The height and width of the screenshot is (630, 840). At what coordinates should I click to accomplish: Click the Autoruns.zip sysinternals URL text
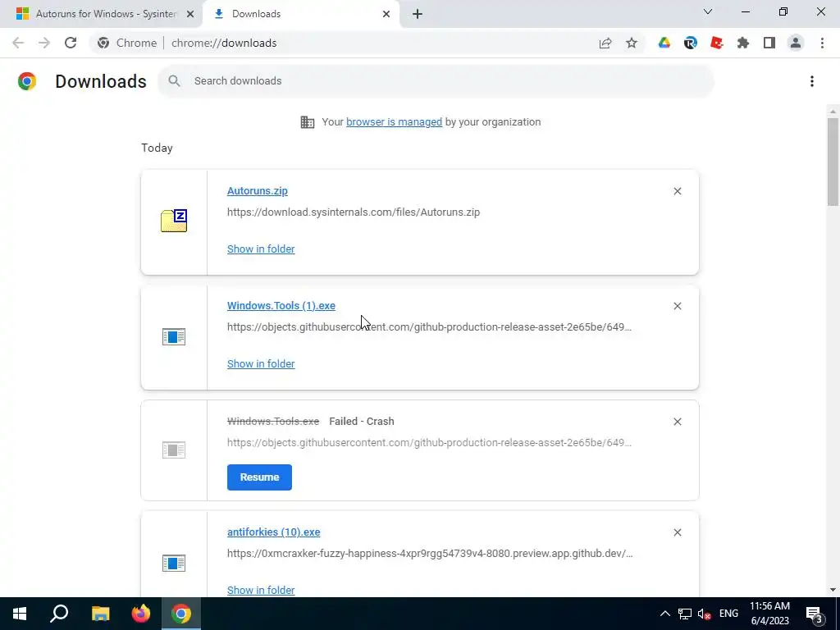[x=354, y=212]
